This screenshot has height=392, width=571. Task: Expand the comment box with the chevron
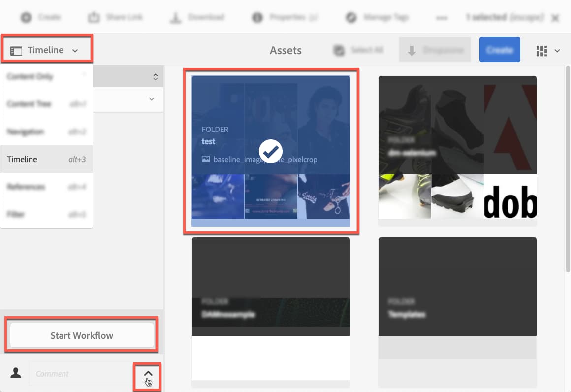click(x=148, y=374)
